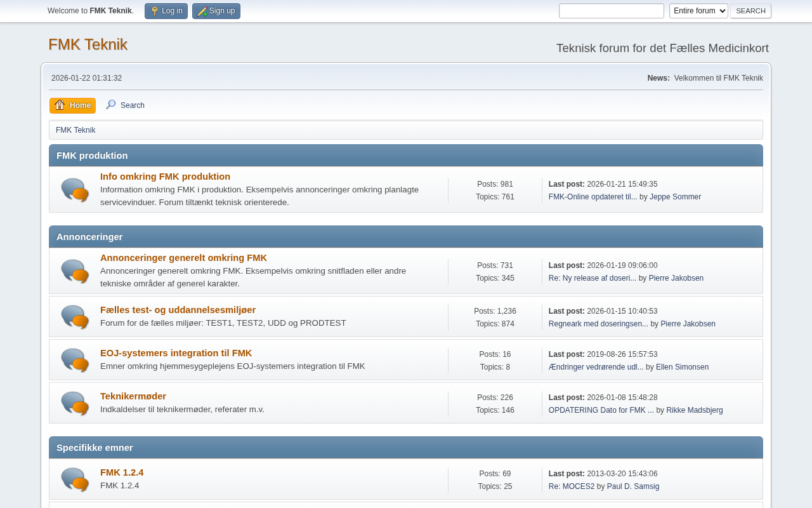Click the Specifikke emner category header
Image resolution: width=812 pixels, height=508 pixels.
(x=406, y=448)
